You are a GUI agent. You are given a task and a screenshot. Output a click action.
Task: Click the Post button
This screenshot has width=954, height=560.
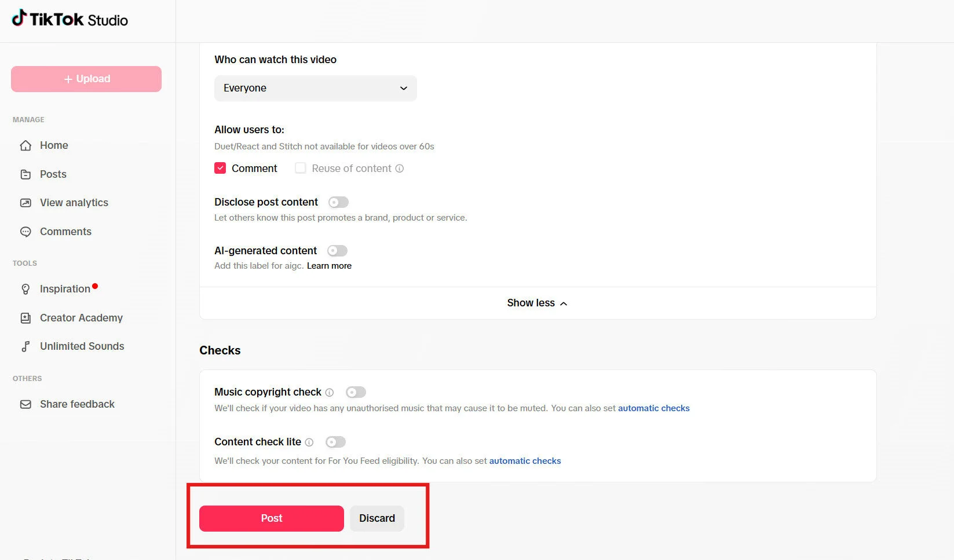pos(271,518)
